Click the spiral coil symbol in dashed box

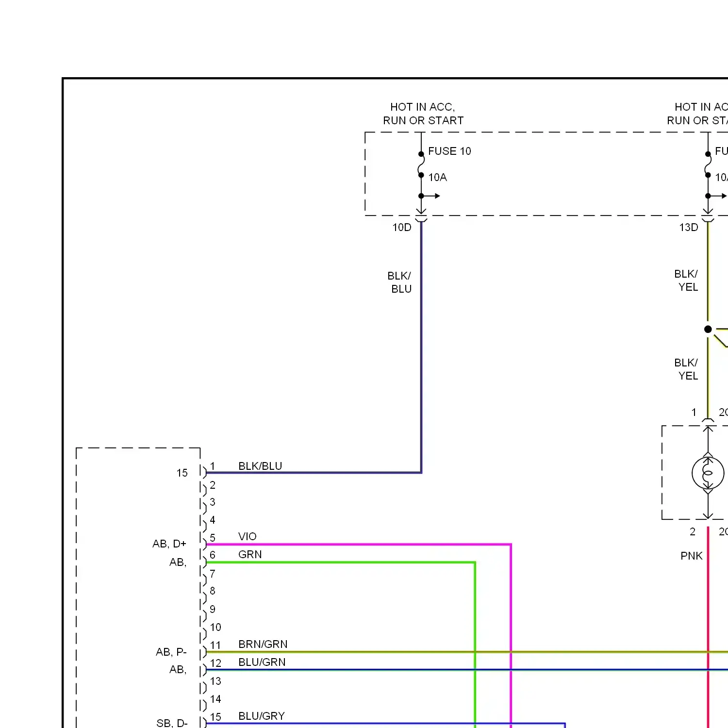point(708,473)
